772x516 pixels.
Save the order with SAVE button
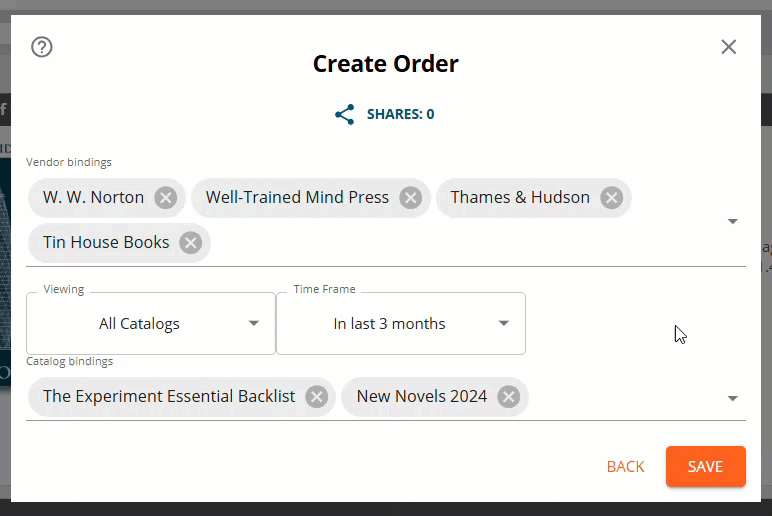(x=705, y=467)
